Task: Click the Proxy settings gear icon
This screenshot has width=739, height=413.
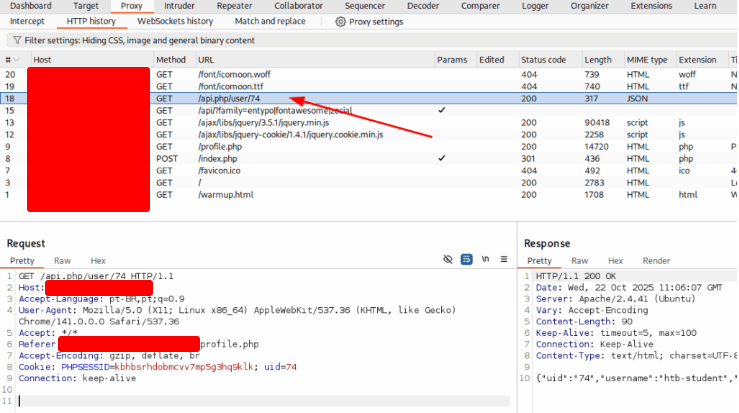Action: (341, 21)
